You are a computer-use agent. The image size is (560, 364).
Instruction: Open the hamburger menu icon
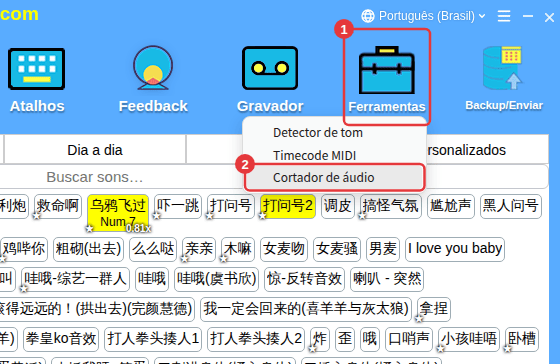(x=504, y=16)
